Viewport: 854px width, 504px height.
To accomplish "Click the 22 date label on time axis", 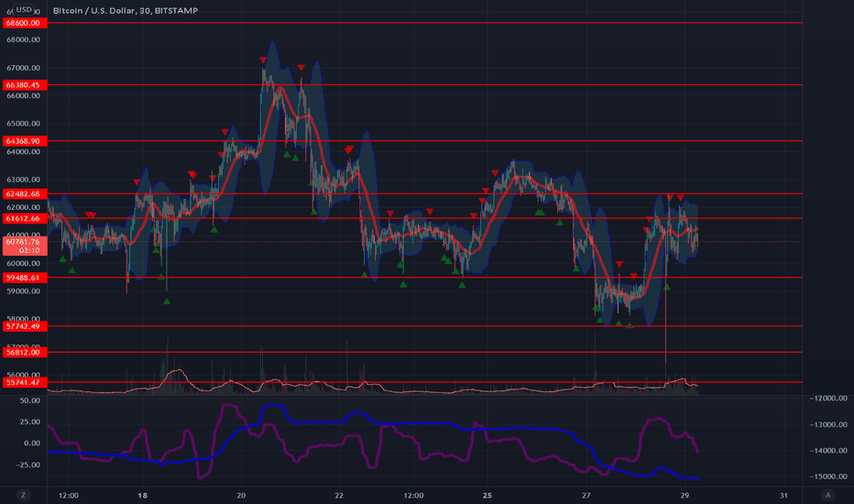I will click(339, 495).
